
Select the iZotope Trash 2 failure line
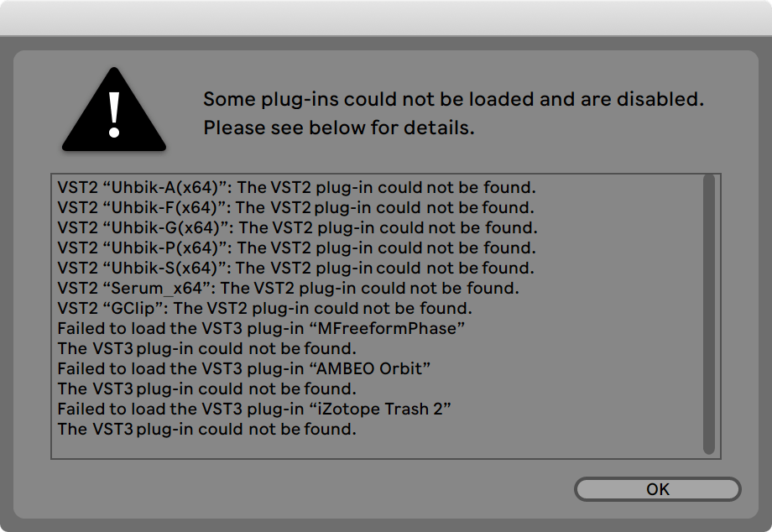(x=255, y=409)
